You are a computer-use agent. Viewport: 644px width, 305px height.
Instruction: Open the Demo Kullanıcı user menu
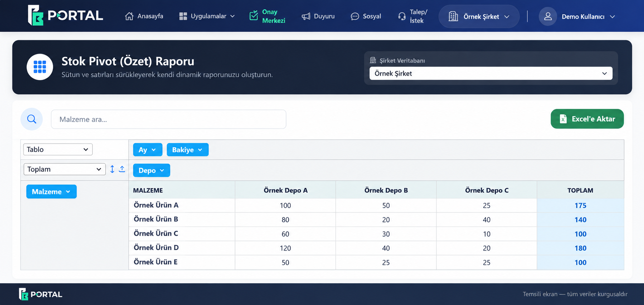click(x=577, y=16)
